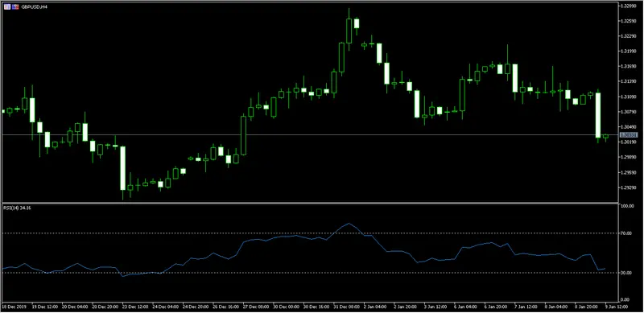Screen dimensions: 644x313
Task: Click the blue RSI line at its peak
Action: click(x=349, y=224)
